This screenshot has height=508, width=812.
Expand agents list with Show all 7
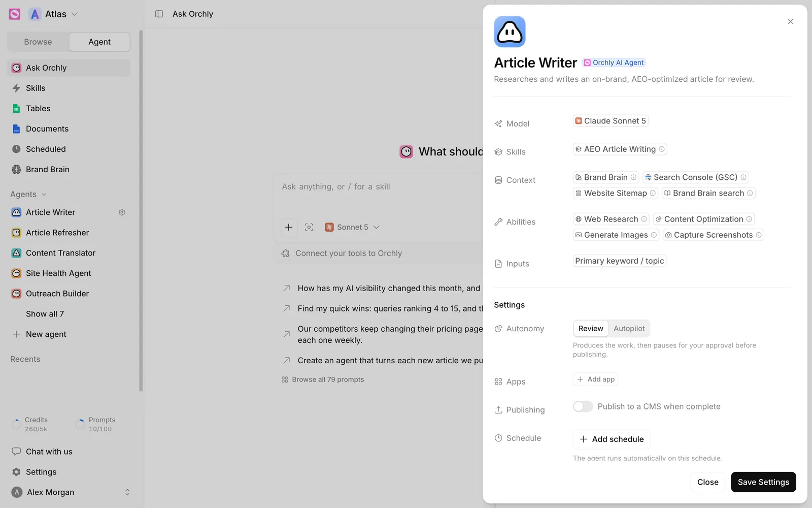pos(45,314)
